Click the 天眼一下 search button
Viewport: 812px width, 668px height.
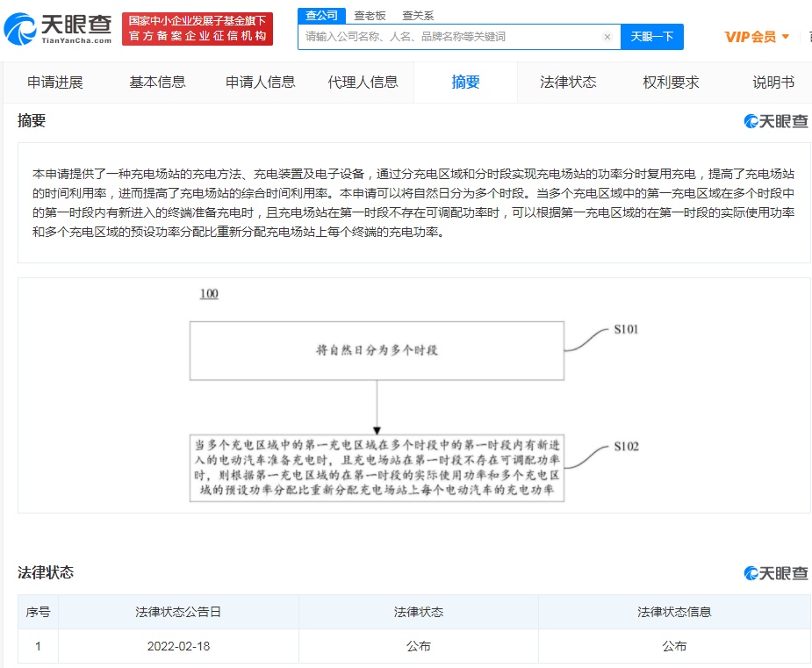(652, 37)
